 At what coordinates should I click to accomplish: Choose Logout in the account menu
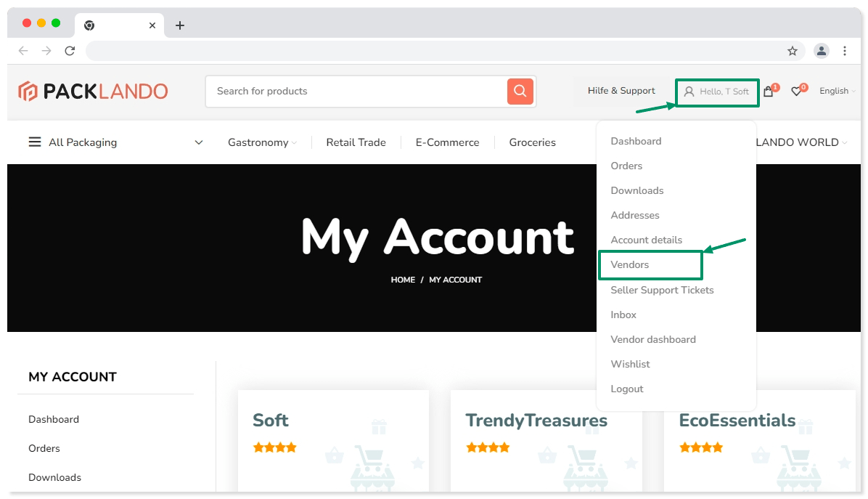627,389
